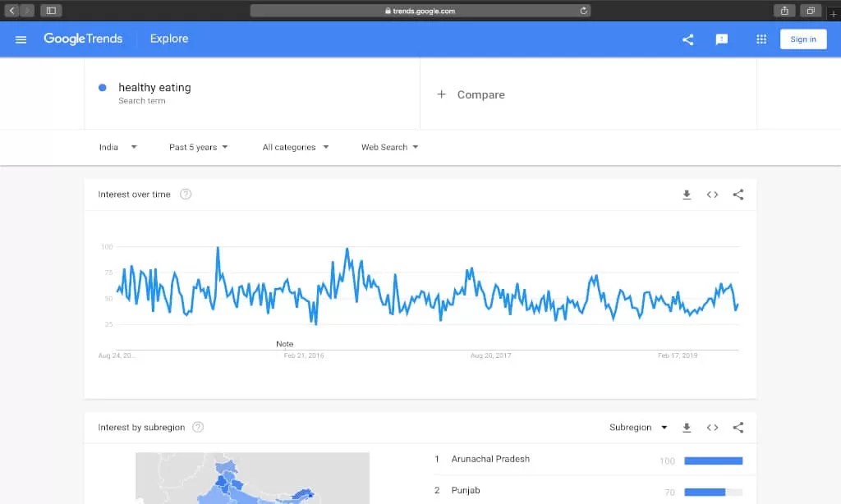
Task: Open the Subregion view selector
Action: click(x=639, y=427)
